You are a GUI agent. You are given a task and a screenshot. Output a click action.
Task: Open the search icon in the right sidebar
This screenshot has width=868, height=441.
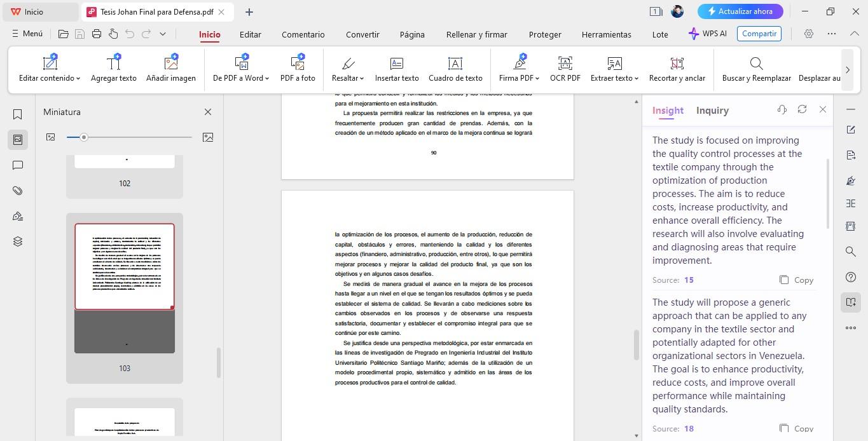point(851,252)
